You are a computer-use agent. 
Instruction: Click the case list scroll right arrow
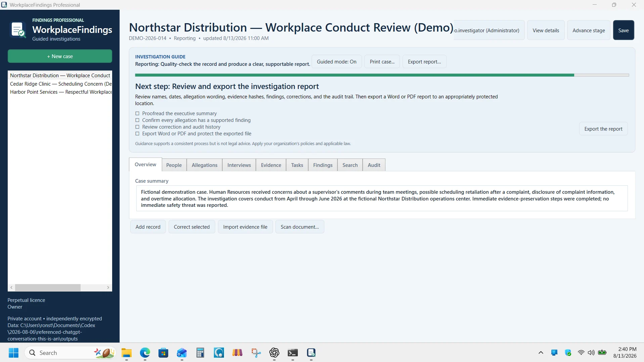coord(108,287)
